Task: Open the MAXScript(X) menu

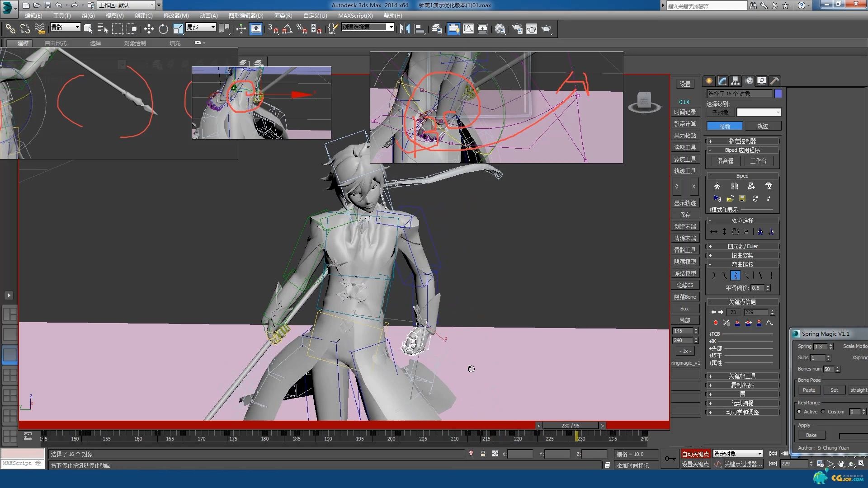Action: coord(355,15)
